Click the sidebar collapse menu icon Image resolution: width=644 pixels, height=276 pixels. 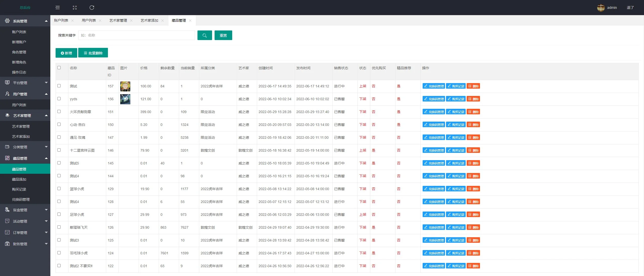(x=58, y=8)
